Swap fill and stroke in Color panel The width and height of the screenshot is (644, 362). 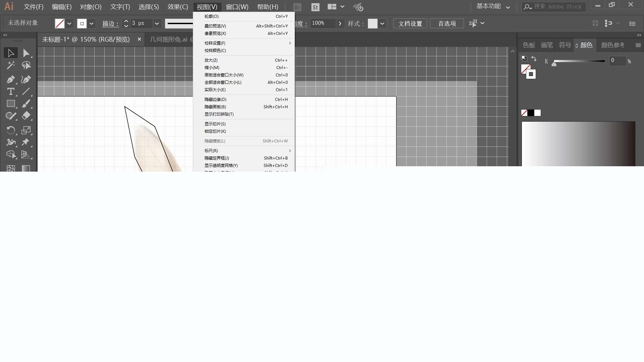tap(534, 59)
